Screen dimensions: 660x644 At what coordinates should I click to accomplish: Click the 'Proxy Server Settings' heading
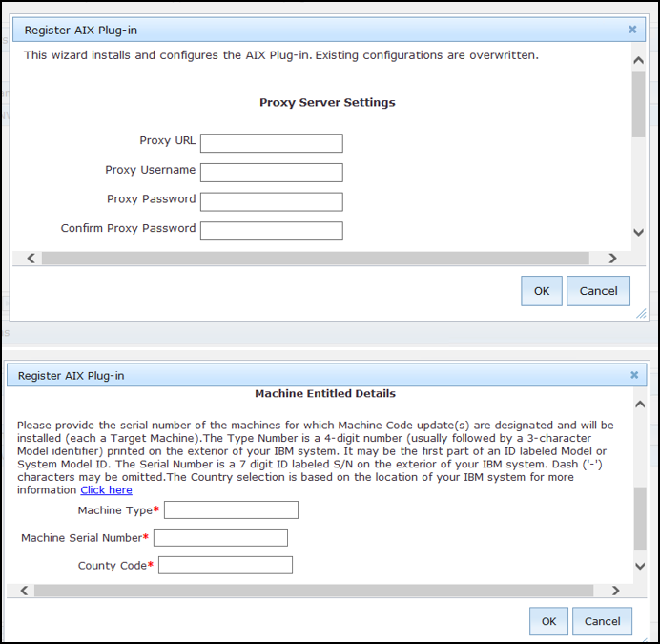coord(327,102)
